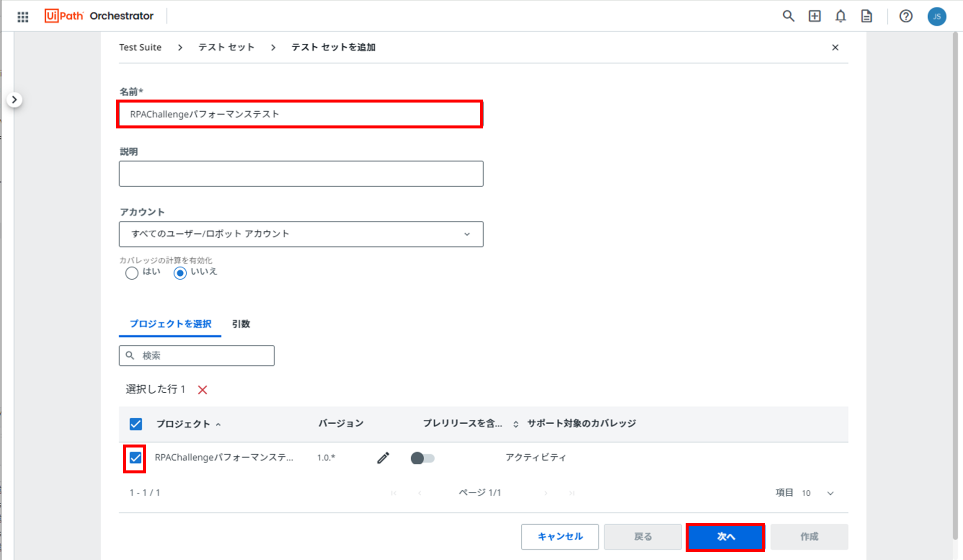Click the pencil edit version icon
This screenshot has width=963, height=560.
pos(383,458)
